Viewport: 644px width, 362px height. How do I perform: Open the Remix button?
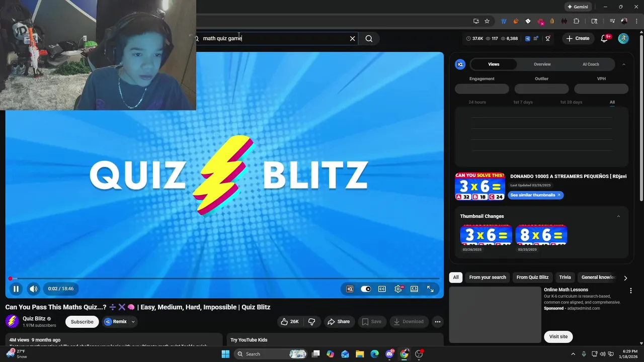[x=115, y=322]
